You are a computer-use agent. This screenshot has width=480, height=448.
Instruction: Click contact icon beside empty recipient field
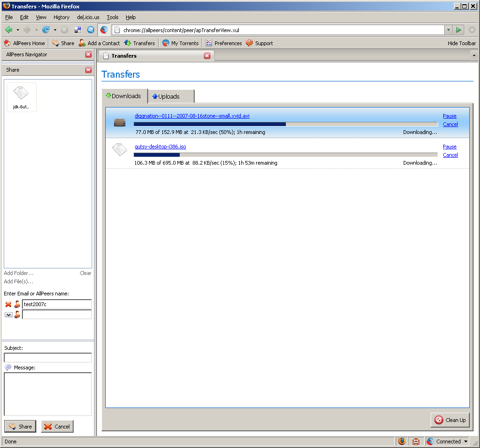[x=17, y=314]
